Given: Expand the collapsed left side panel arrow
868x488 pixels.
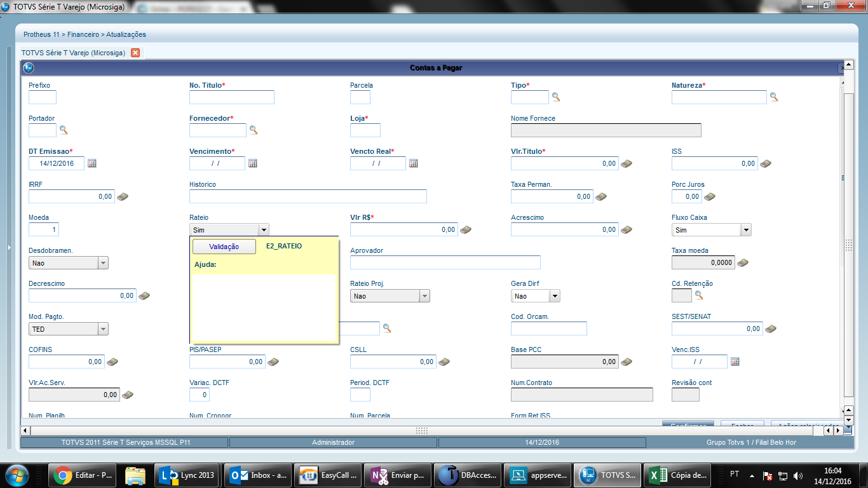Looking at the screenshot, I should tap(9, 247).
